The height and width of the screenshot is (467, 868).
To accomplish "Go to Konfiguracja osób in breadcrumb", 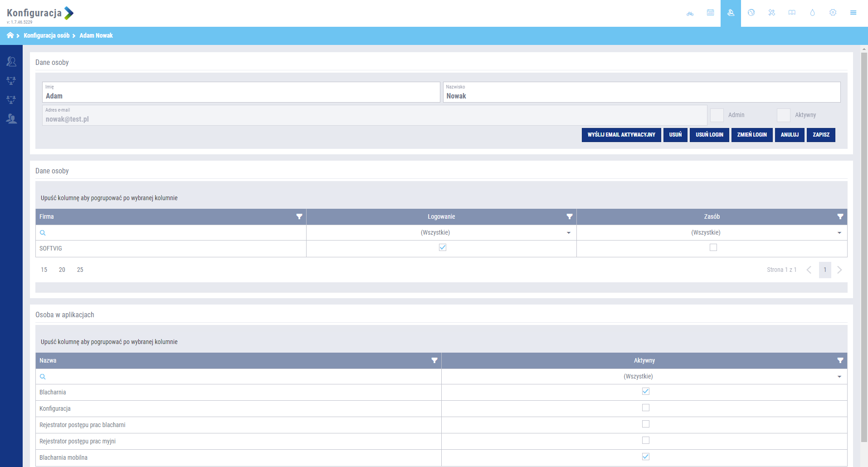I will [x=47, y=35].
